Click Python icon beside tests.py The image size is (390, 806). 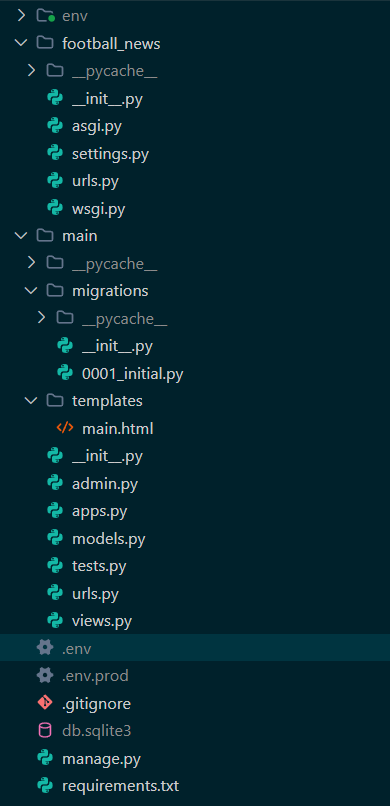[x=55, y=565]
